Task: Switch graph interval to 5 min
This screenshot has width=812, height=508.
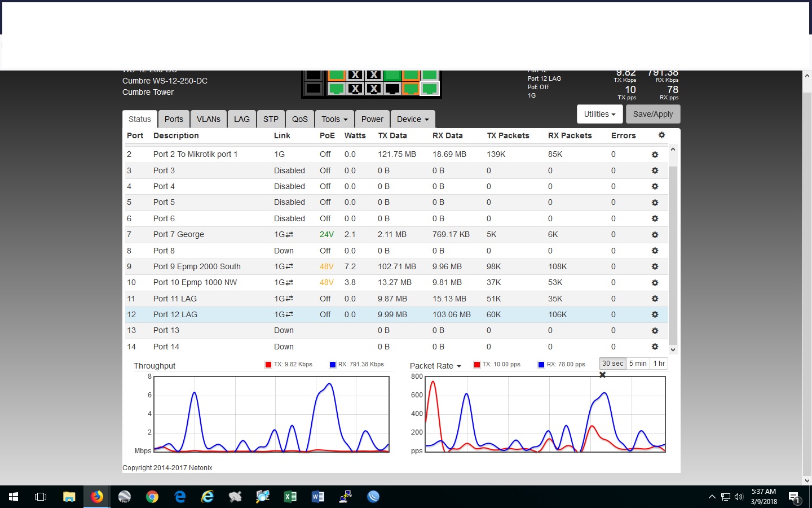Action: [638, 364]
